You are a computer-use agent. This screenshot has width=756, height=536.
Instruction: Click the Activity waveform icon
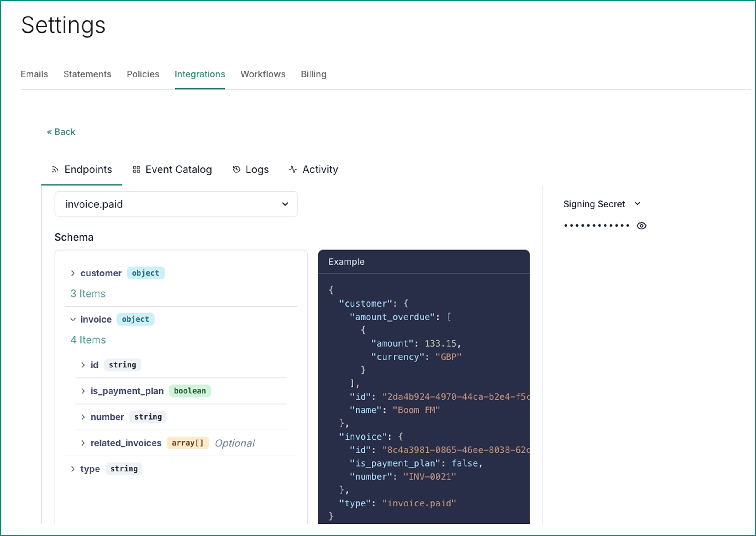click(293, 169)
